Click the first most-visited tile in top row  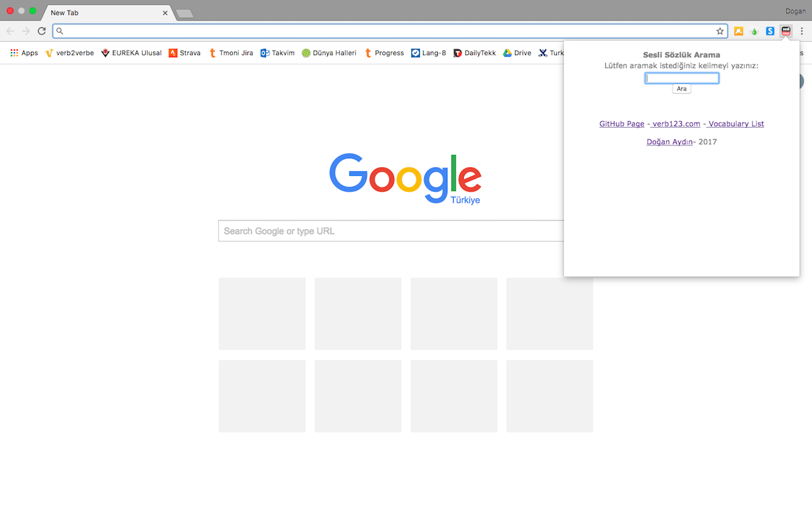[x=262, y=314]
